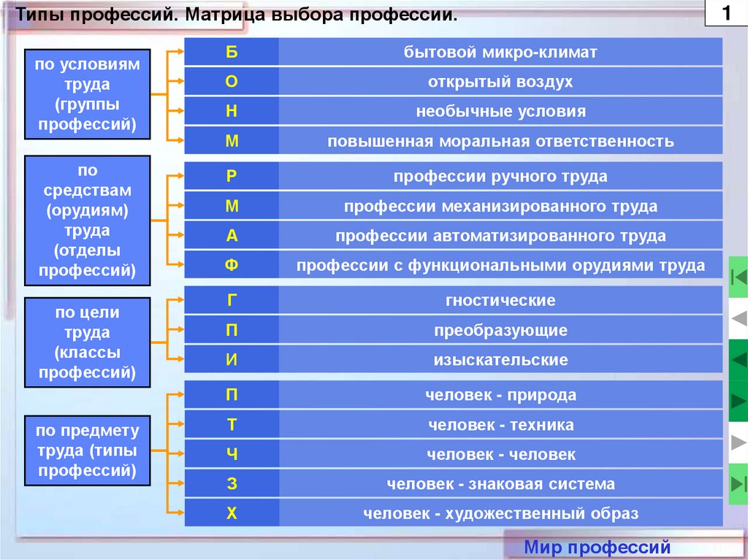Click the dark green left-pointing arrow
Viewport: 748px width, 560px height.
pos(739,360)
